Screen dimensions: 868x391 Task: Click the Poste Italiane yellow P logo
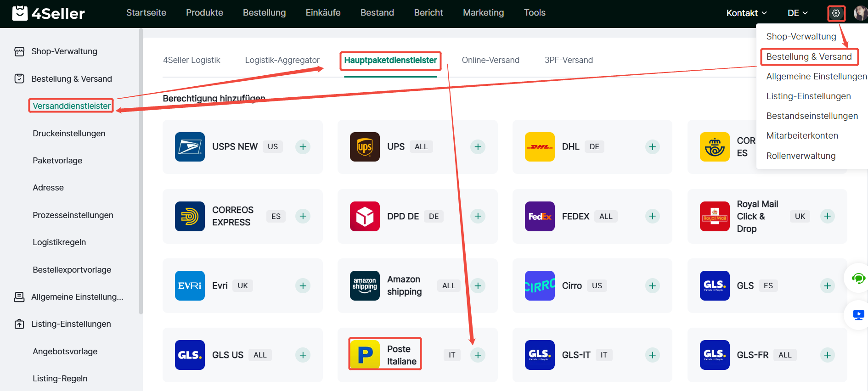click(365, 355)
